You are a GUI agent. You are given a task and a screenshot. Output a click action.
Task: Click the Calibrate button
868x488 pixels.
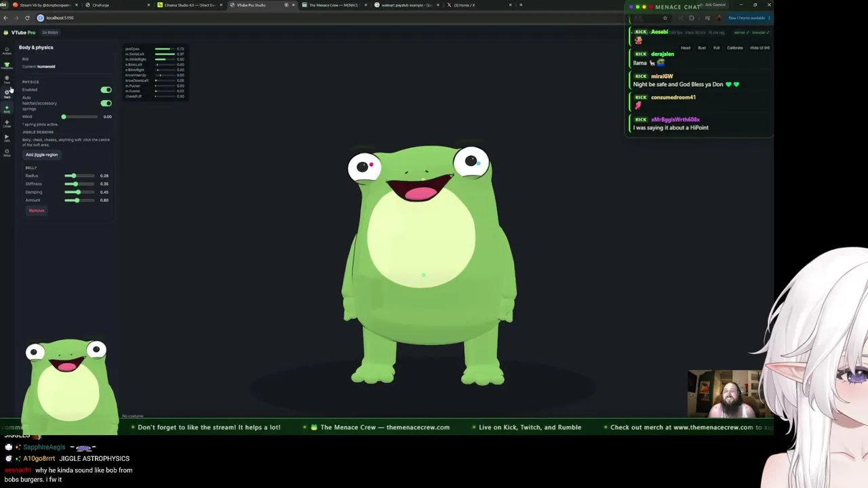tap(734, 47)
